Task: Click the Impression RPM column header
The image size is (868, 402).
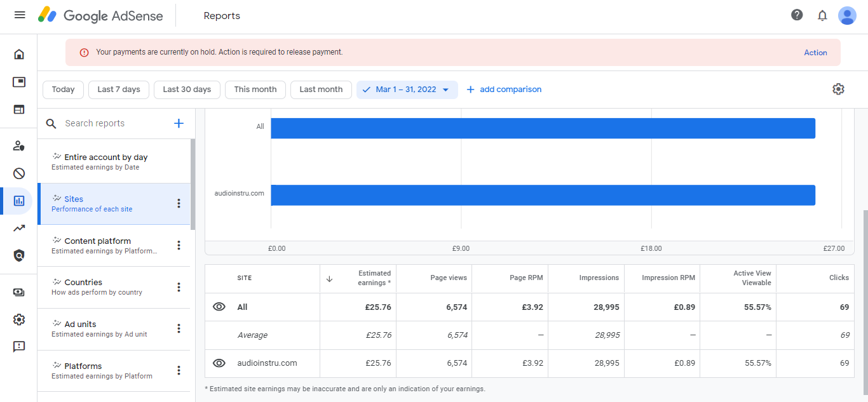Action: [x=668, y=278]
